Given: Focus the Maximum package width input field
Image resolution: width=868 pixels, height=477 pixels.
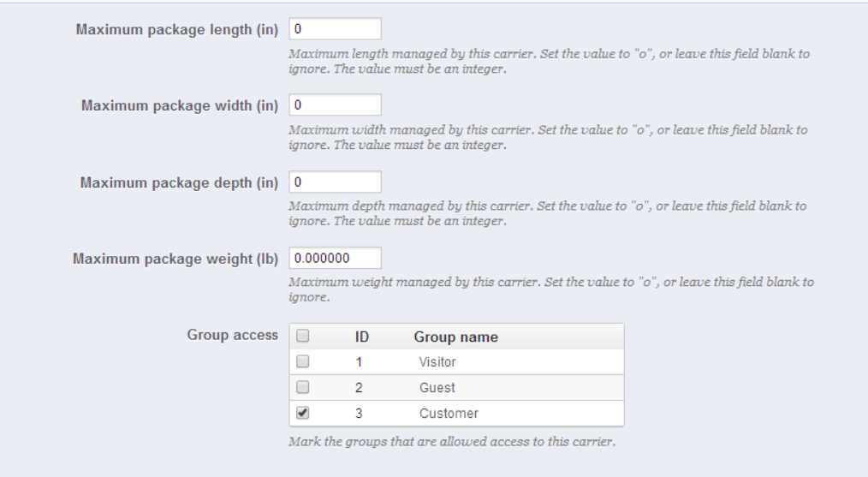Looking at the screenshot, I should [335, 105].
